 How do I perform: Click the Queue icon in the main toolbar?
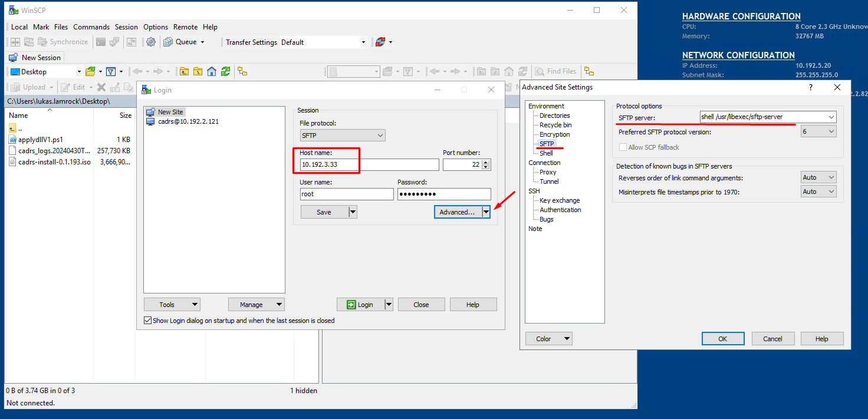168,42
